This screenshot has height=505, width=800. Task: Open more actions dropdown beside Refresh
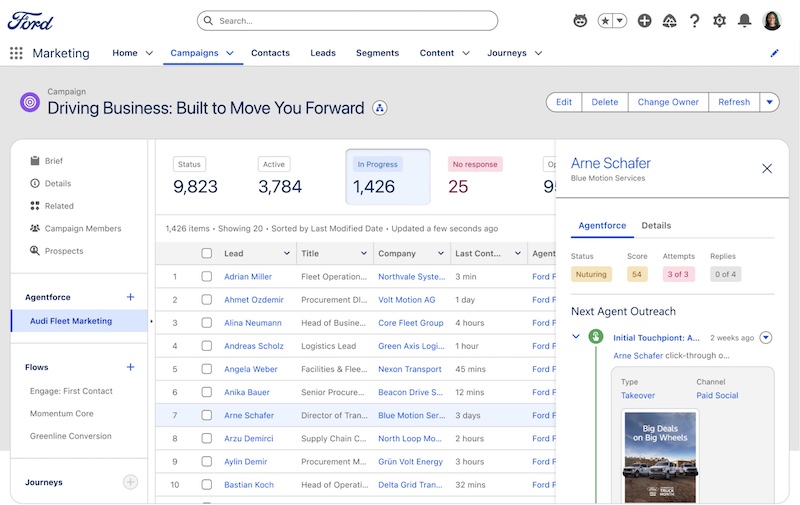[769, 102]
